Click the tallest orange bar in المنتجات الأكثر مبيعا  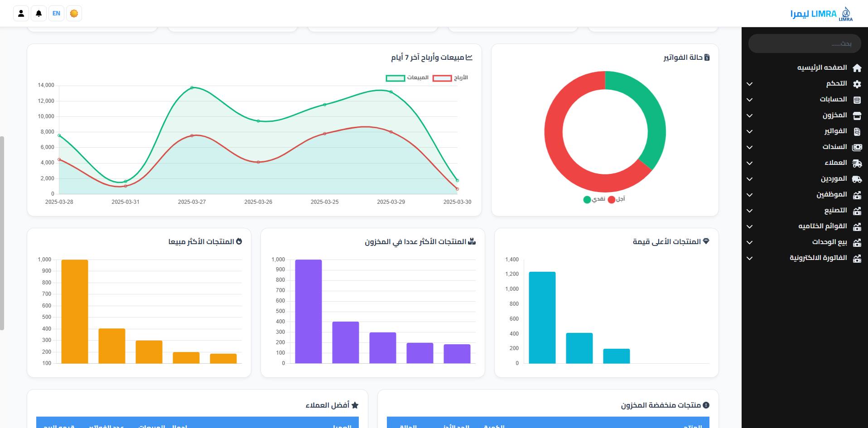pos(75,312)
